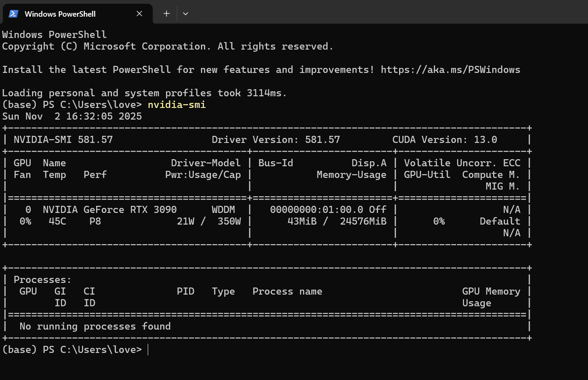Click the nvidia-smi command text
Image resolution: width=588 pixels, height=380 pixels.
click(176, 105)
